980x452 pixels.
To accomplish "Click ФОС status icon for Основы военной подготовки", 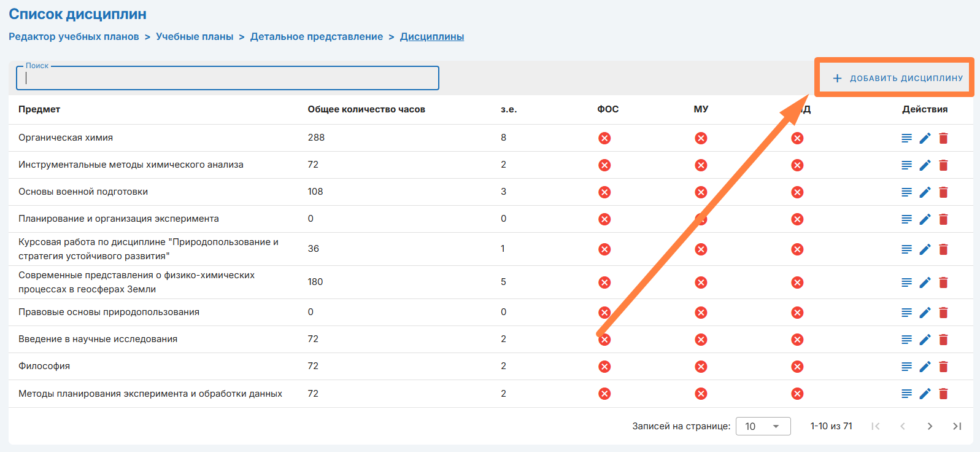I will coord(604,192).
